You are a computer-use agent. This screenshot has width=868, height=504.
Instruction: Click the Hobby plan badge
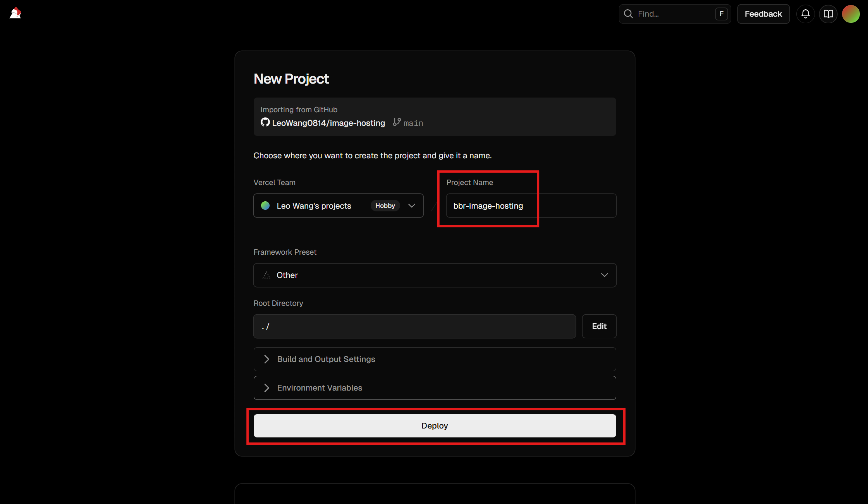tap(385, 206)
